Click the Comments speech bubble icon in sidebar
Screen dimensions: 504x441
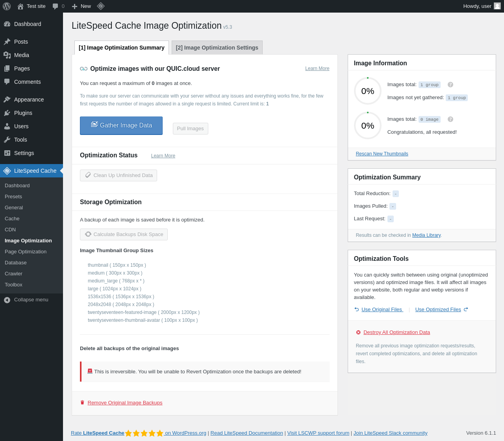(x=7, y=82)
